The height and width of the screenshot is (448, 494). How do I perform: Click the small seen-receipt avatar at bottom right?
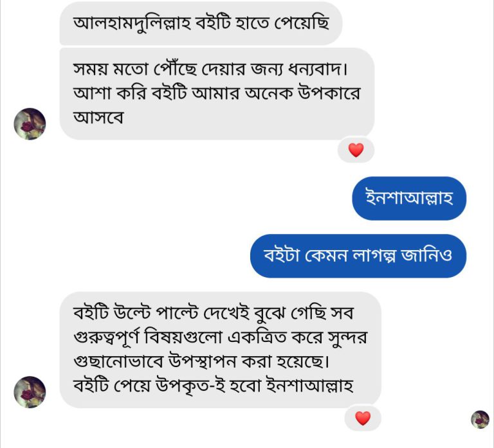(480, 420)
